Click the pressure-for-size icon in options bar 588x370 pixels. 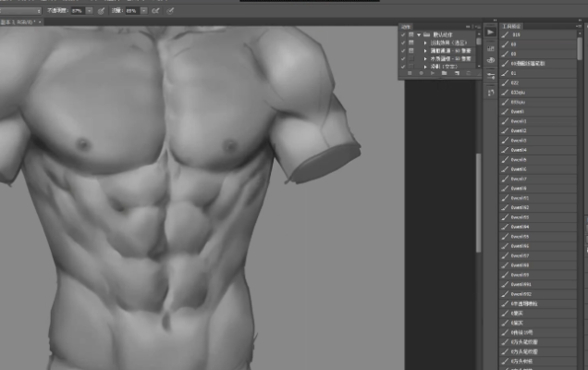click(x=169, y=10)
